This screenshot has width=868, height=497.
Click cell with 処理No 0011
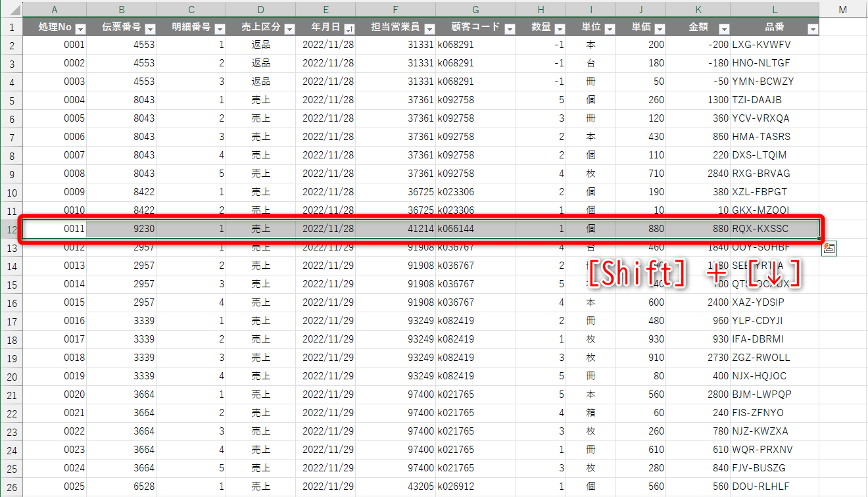coord(54,229)
